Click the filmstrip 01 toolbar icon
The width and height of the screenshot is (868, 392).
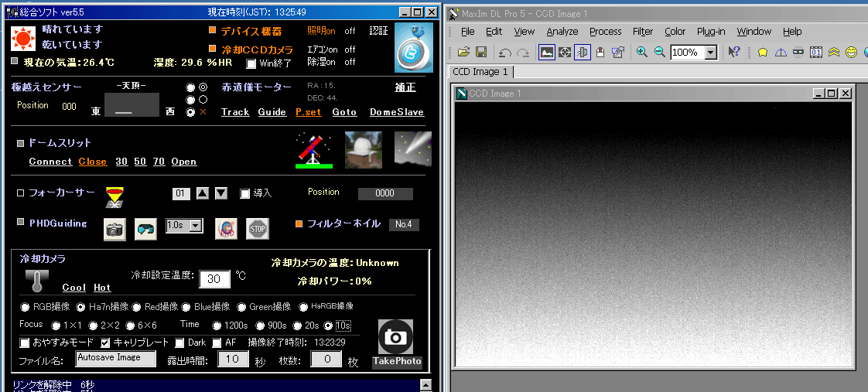(x=815, y=53)
